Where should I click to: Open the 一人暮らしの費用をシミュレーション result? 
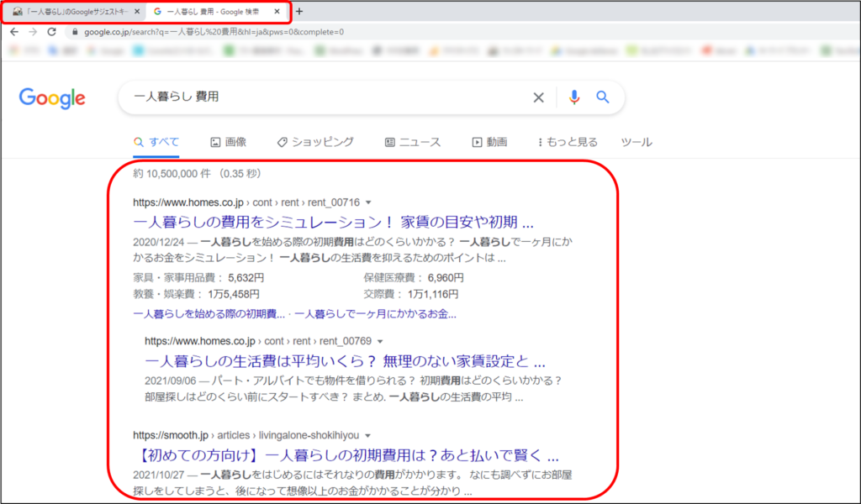[x=333, y=222]
